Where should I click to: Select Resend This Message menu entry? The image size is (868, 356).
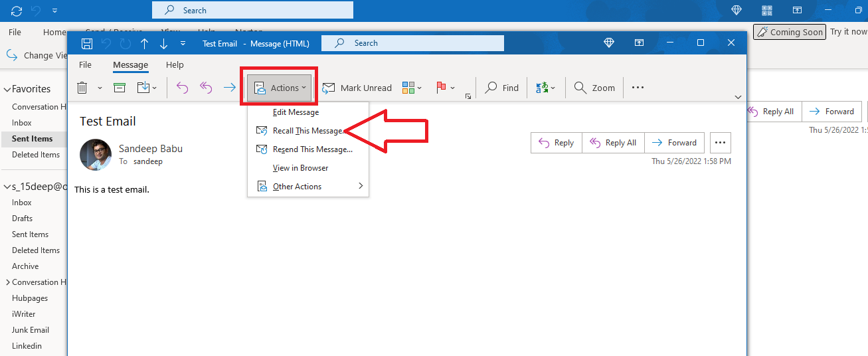(x=308, y=149)
